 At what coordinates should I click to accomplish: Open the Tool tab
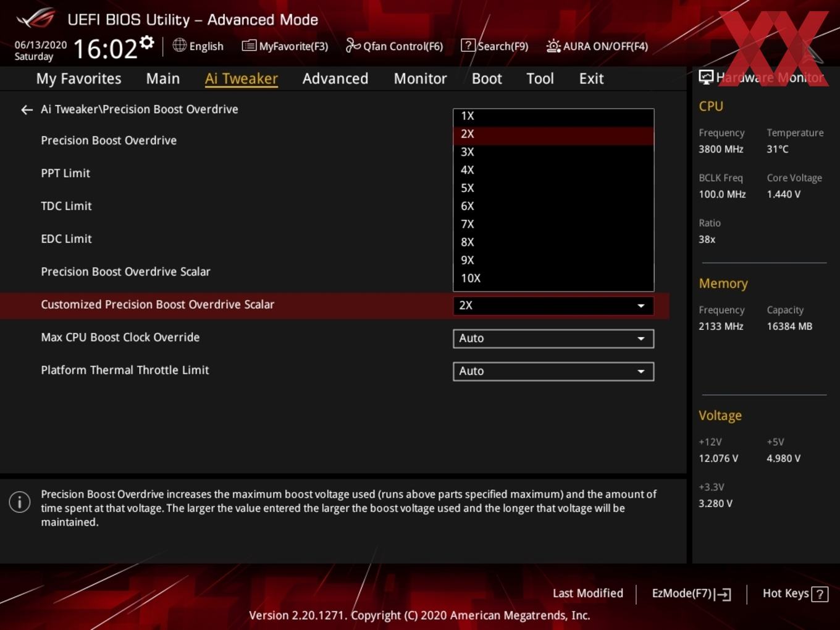540,78
